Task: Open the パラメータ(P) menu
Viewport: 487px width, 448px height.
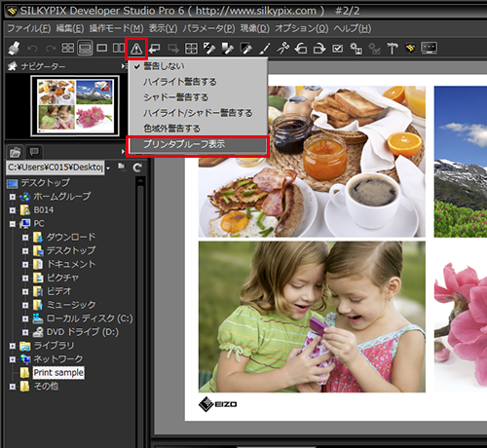Action: click(x=208, y=28)
